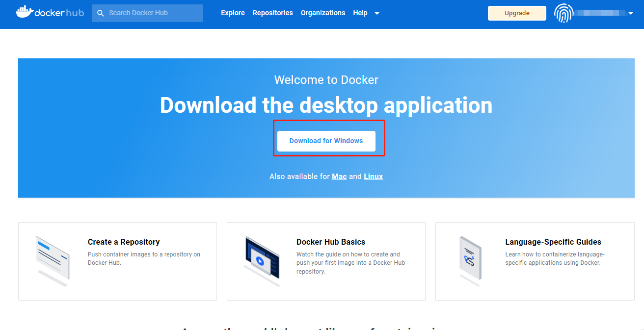Open the account dropdown next to the avatar
644x330 pixels.
click(631, 13)
